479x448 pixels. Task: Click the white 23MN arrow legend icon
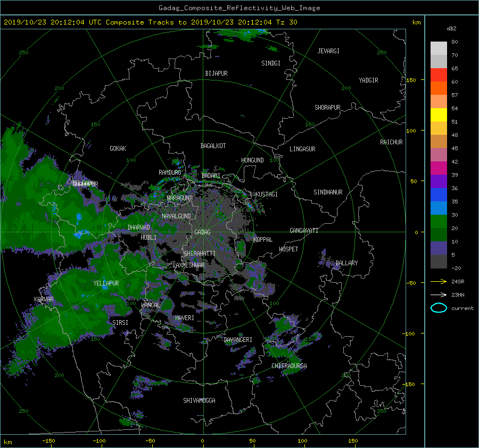click(439, 295)
